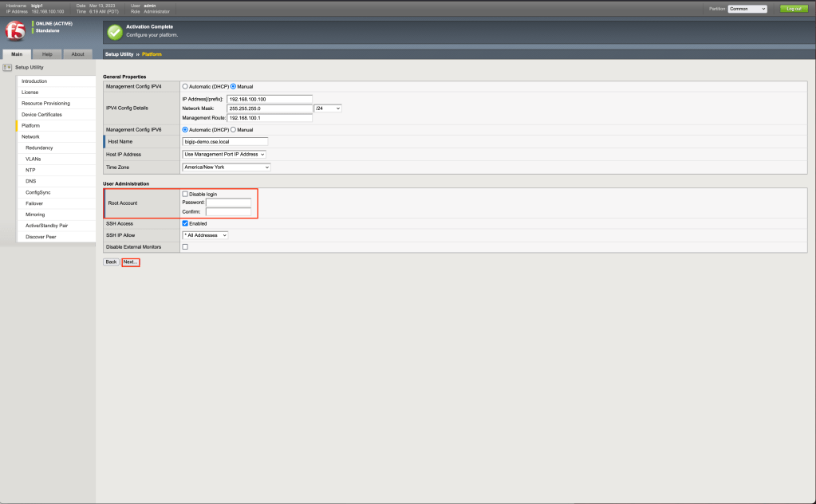Click the green Activation Complete checkmark icon
The width and height of the screenshot is (816, 504).
point(115,31)
